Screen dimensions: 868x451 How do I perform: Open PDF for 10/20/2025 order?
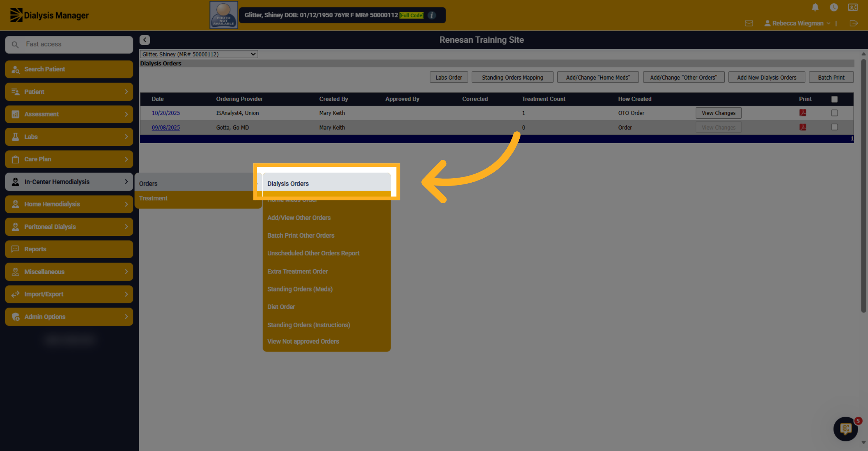click(x=803, y=113)
